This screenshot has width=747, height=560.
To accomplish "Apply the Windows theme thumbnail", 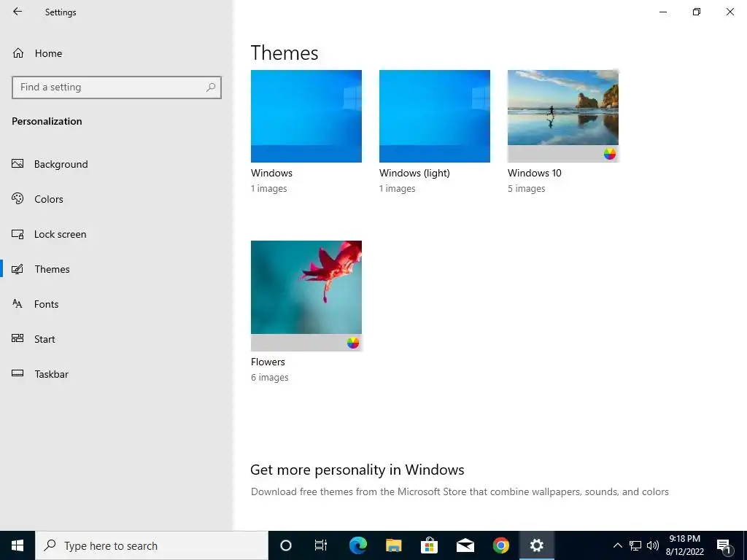I will (x=306, y=116).
